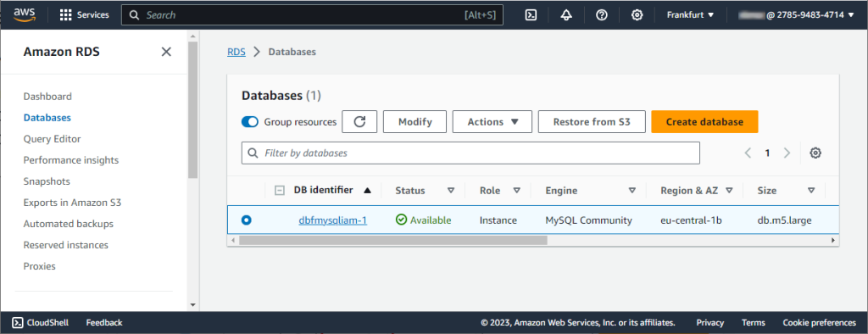Open the Frankfurt region dropdown
Viewport: 868px width, 334px height.
(690, 15)
